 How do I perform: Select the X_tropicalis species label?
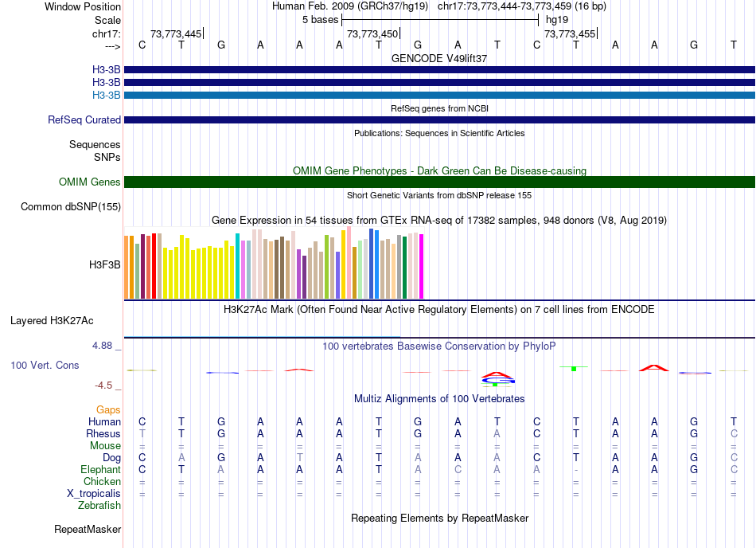click(x=94, y=494)
